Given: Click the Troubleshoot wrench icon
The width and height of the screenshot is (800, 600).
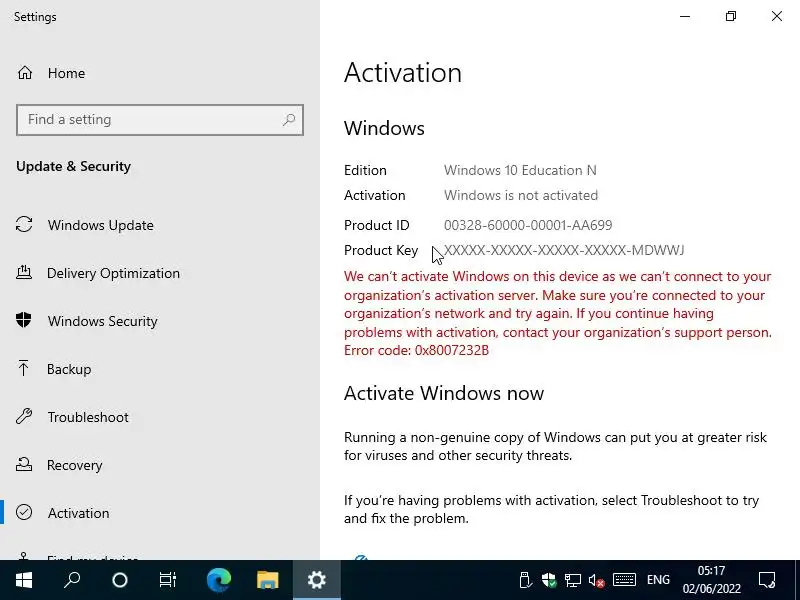Looking at the screenshot, I should click(x=24, y=416).
